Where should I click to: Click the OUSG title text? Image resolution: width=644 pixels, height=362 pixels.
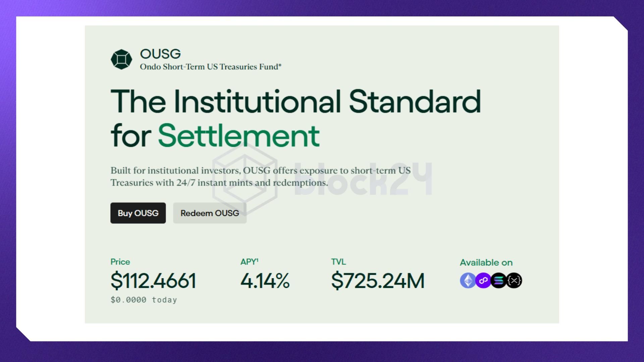(x=160, y=54)
